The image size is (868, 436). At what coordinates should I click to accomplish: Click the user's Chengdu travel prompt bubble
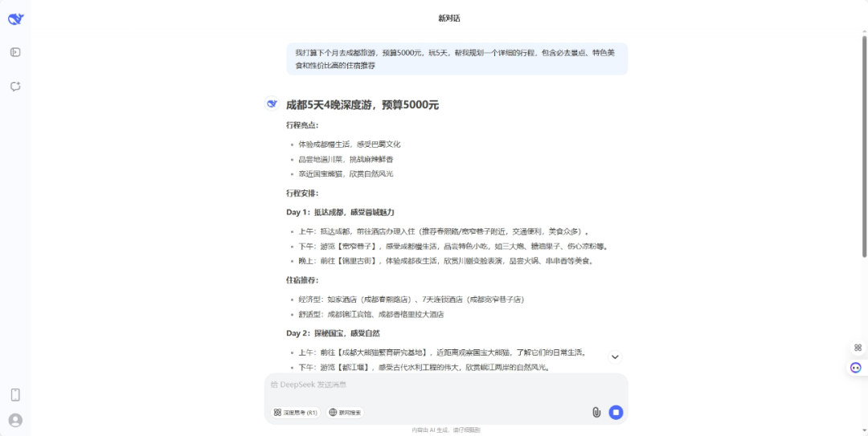457,59
